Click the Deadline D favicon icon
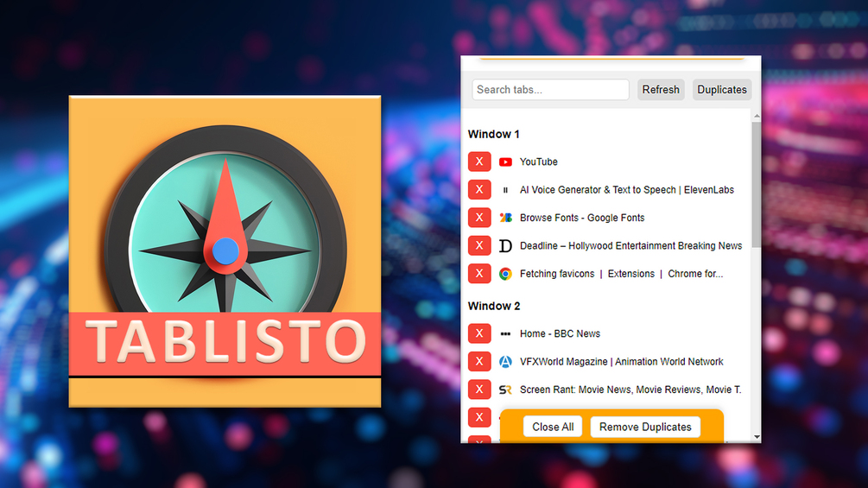 point(505,245)
